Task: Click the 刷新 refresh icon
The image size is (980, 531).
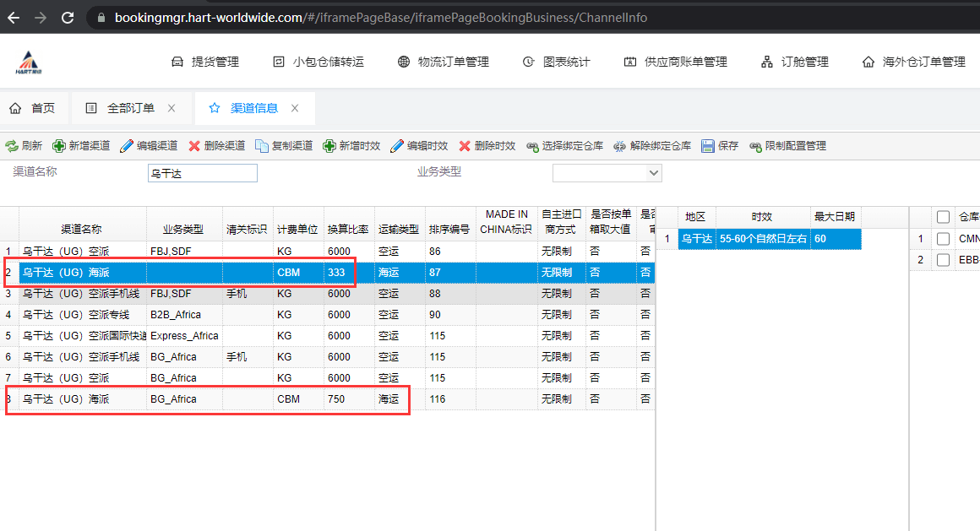Action: click(x=12, y=146)
